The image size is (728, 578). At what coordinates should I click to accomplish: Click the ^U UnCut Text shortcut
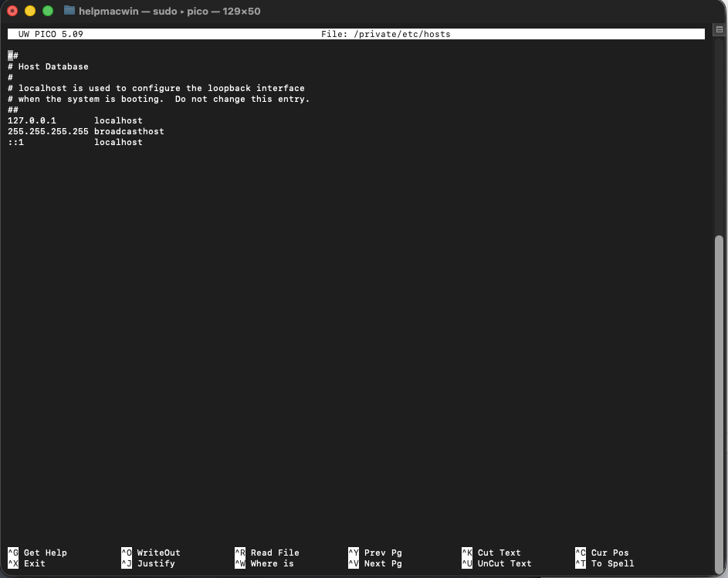click(497, 563)
